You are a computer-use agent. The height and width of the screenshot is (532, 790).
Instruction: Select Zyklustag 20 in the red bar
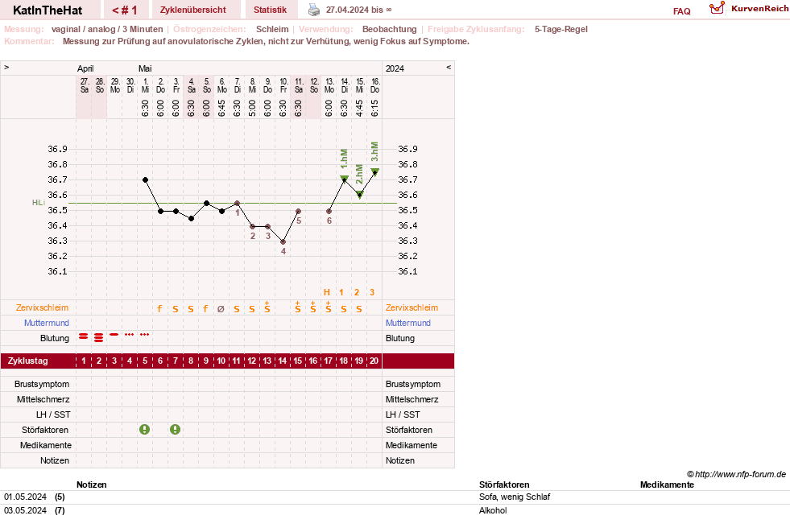point(374,361)
